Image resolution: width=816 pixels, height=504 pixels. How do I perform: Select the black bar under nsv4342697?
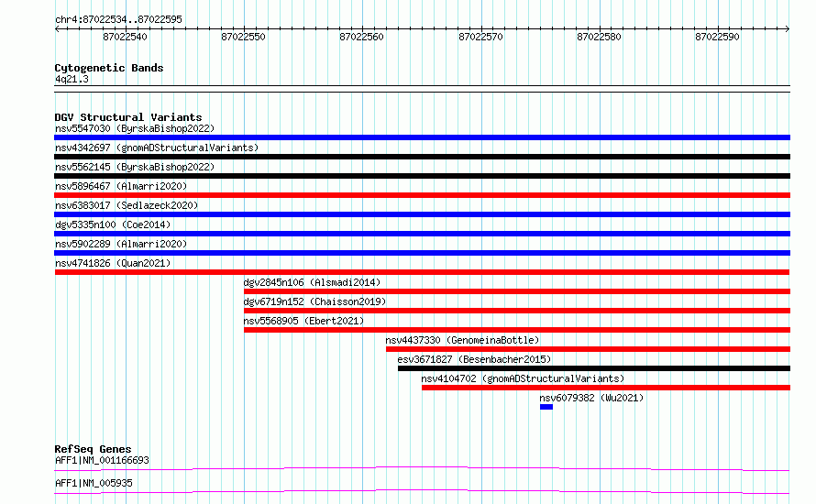click(x=422, y=157)
